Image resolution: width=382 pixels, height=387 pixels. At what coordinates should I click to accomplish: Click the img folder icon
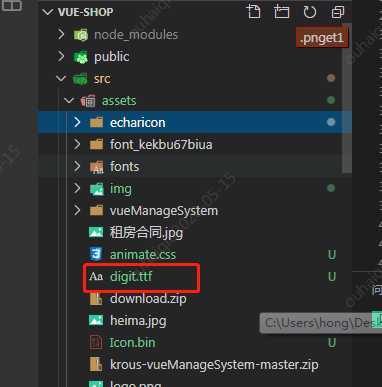pyautogui.click(x=97, y=189)
